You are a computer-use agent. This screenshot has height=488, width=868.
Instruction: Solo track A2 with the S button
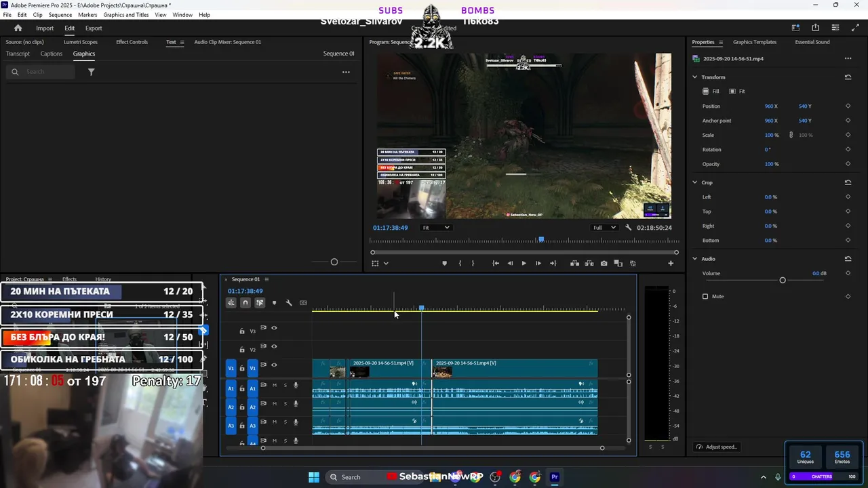click(x=285, y=404)
